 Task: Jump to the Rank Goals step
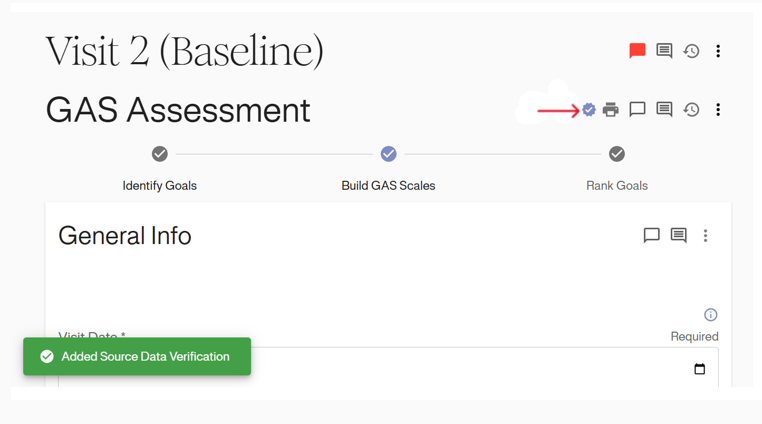point(617,154)
